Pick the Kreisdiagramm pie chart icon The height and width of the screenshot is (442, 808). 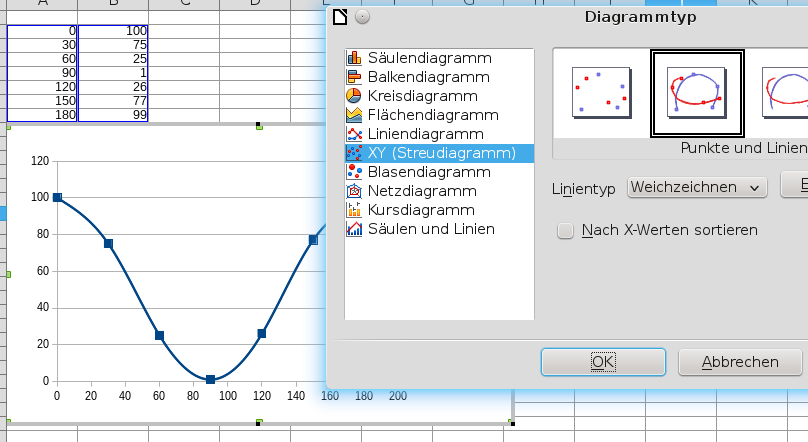pos(354,96)
